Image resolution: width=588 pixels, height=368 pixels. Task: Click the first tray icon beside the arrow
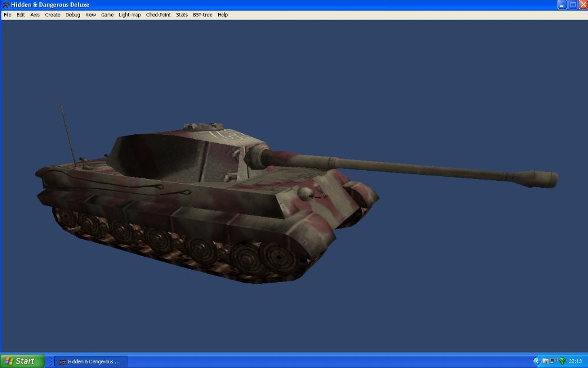click(x=545, y=362)
